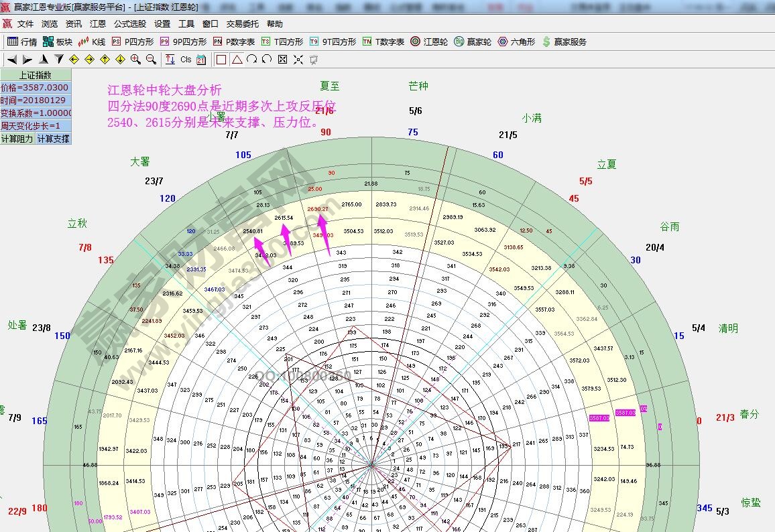Screen dimensions: 775x532
Task: Click the zoom out magnifier icon
Action: click(x=151, y=60)
